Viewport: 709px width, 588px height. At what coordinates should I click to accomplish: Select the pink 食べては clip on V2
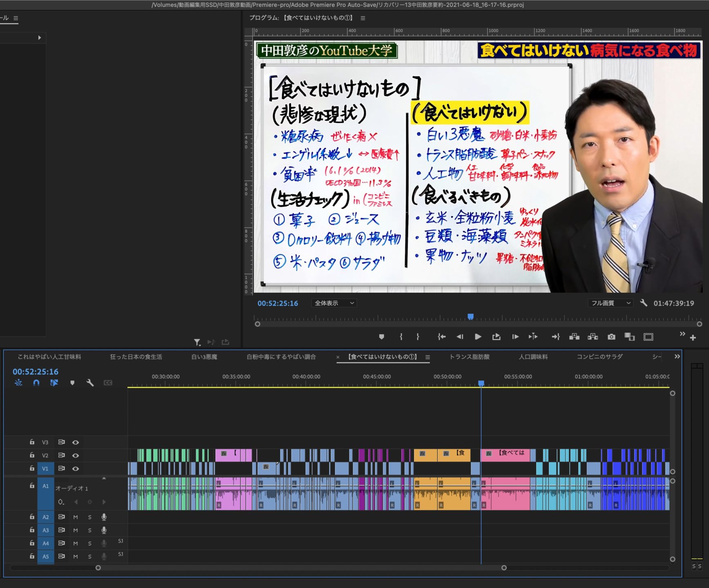tap(505, 455)
